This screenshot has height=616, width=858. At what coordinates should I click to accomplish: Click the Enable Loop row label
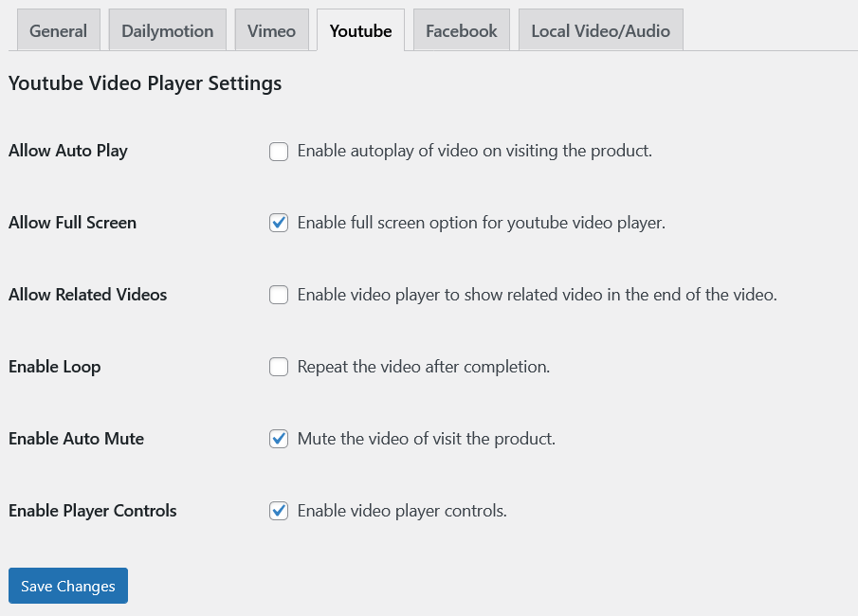coord(54,367)
